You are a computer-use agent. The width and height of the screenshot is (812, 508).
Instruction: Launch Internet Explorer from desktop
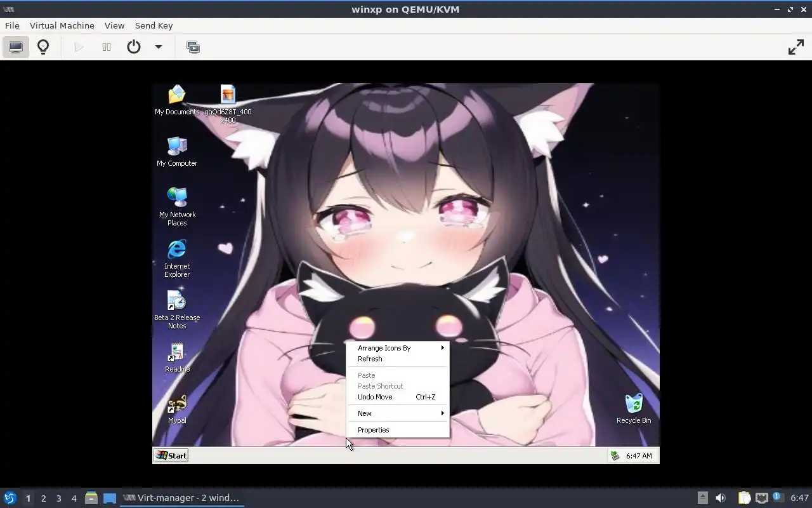tap(177, 258)
